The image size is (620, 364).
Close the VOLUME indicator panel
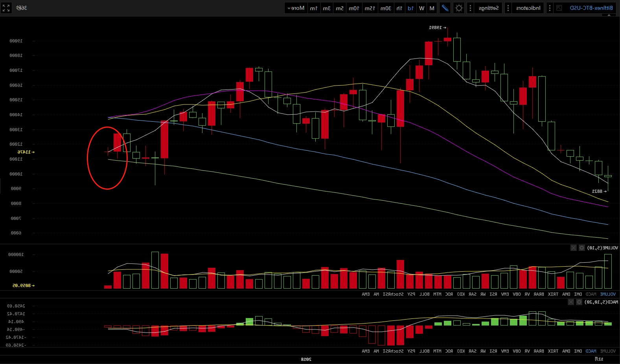coord(574,248)
